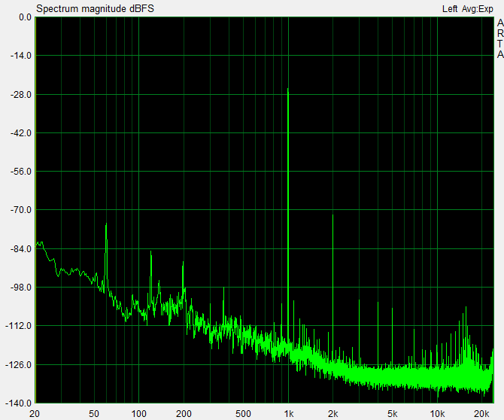
Task: Click the -140.0 dB axis label
Action: tap(19, 403)
